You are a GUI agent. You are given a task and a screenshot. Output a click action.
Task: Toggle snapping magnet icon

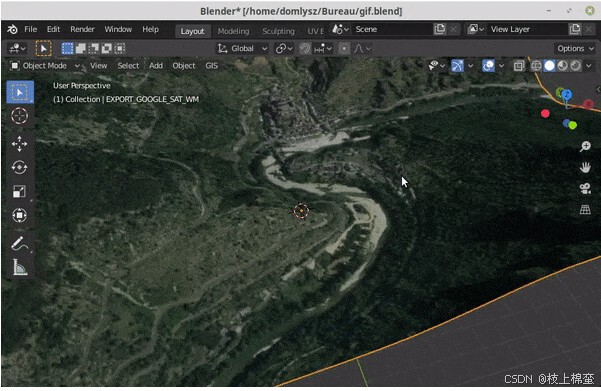tap(305, 49)
